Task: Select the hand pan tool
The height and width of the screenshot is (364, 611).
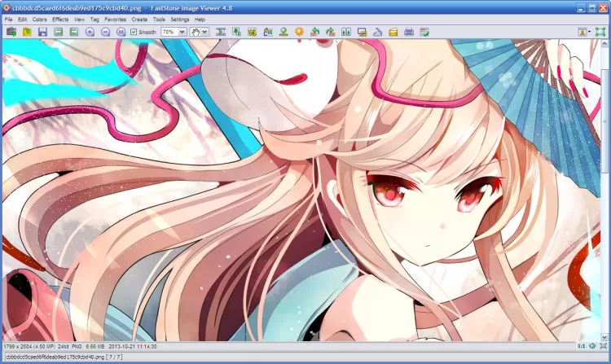Action: (x=196, y=32)
